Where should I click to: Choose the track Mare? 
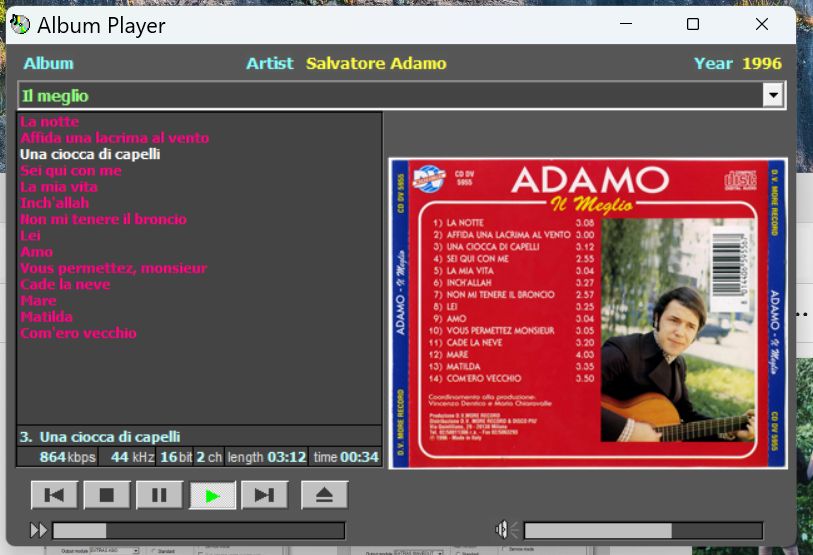pyautogui.click(x=38, y=301)
